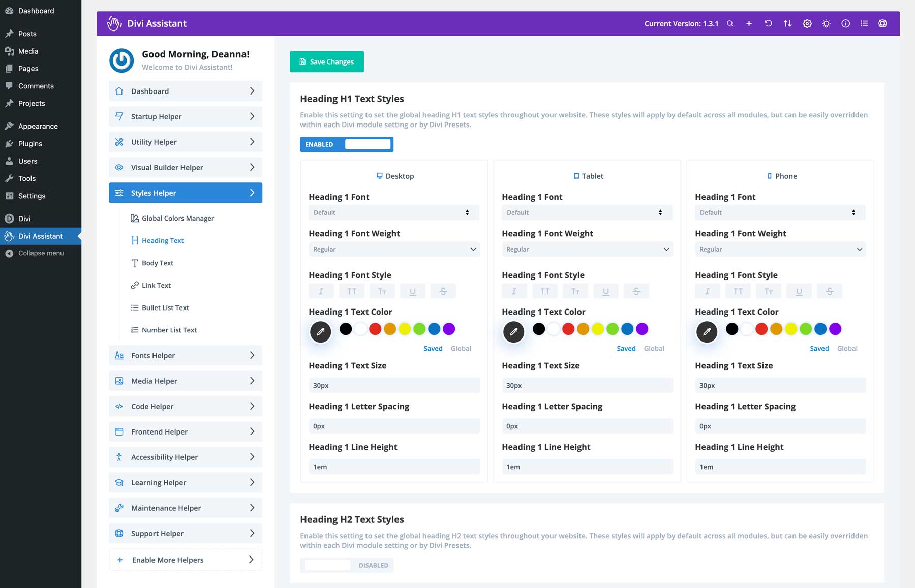
Task: Select the import/export arrows icon
Action: click(x=787, y=23)
